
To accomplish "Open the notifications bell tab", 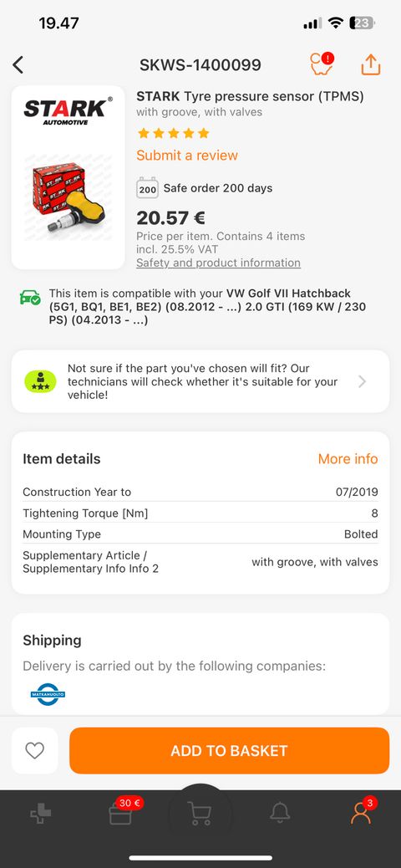I will [280, 813].
